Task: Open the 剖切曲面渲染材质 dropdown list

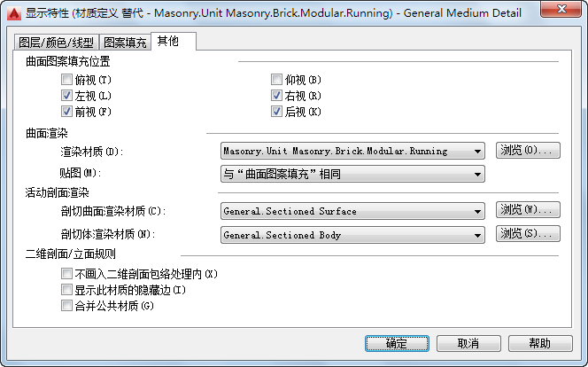Action: tap(352, 211)
